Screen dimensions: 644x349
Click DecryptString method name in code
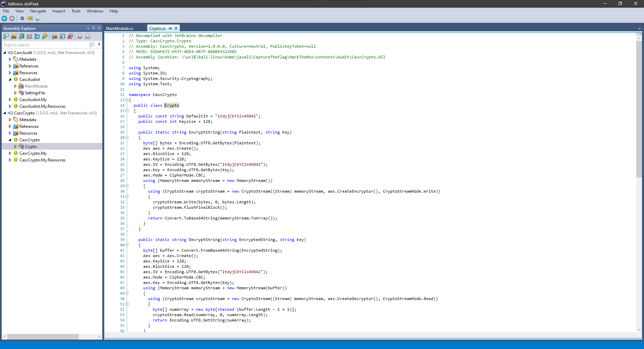pyautogui.click(x=204, y=240)
